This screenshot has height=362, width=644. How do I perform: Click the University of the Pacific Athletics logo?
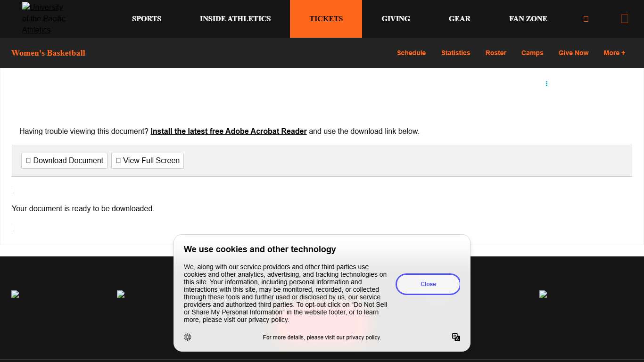point(44,19)
